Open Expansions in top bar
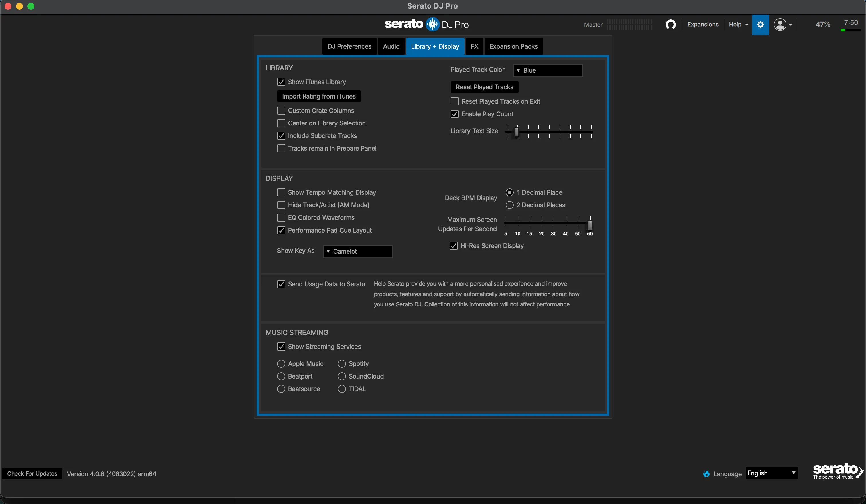866x504 pixels. tap(703, 24)
